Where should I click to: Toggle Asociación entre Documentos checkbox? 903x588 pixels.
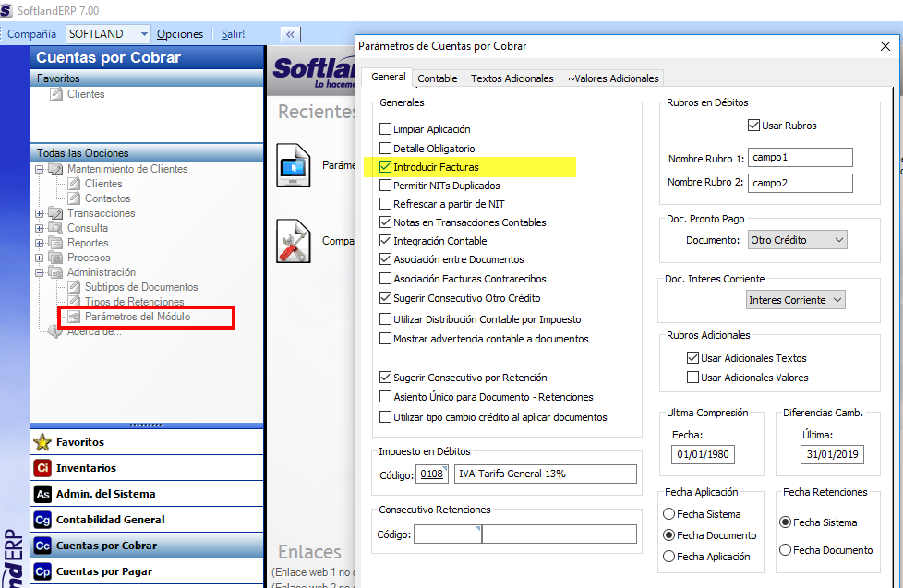385,259
